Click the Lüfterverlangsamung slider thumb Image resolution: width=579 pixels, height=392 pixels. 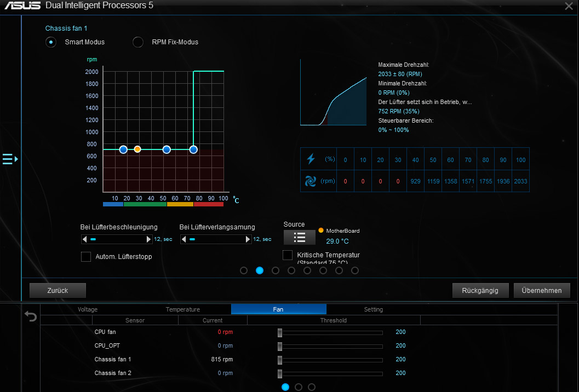[192, 239]
